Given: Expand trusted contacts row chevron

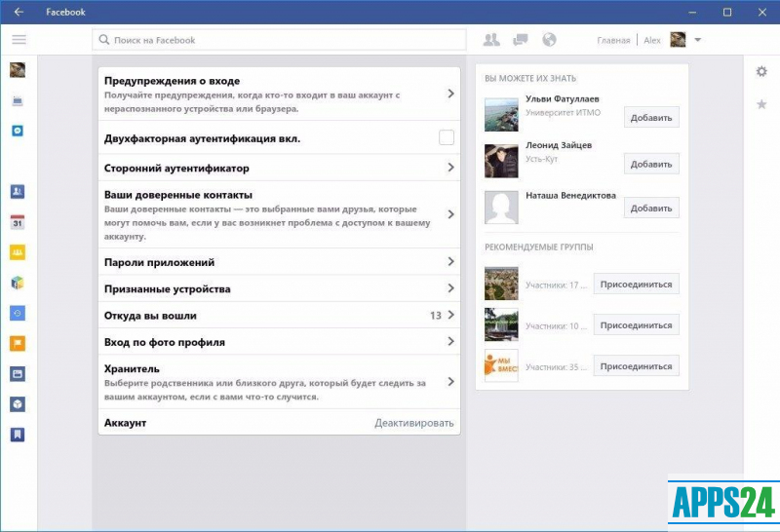Looking at the screenshot, I should pos(450,214).
